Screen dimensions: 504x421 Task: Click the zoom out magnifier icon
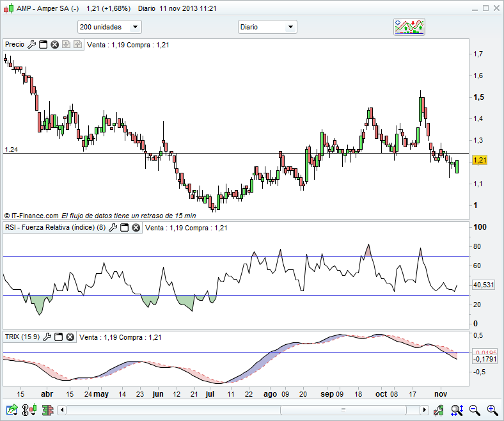click(x=474, y=409)
